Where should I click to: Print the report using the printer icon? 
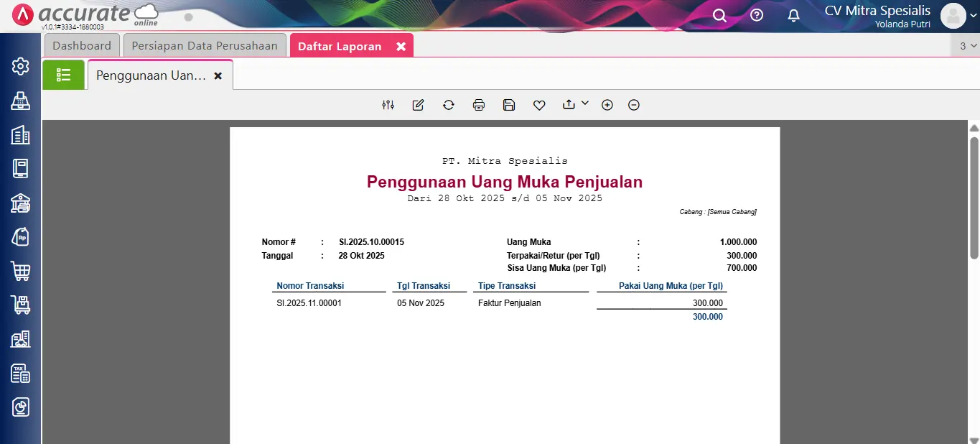479,105
